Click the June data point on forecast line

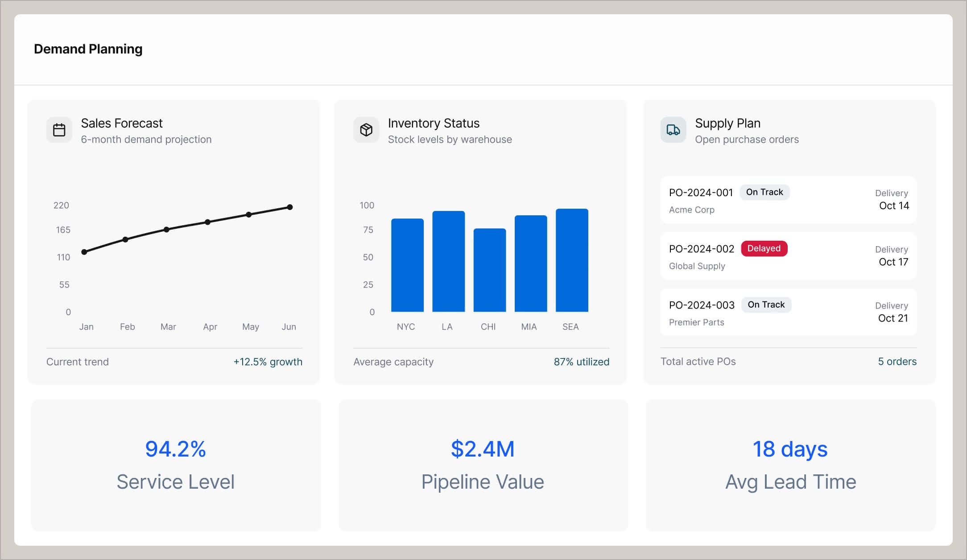(x=290, y=206)
